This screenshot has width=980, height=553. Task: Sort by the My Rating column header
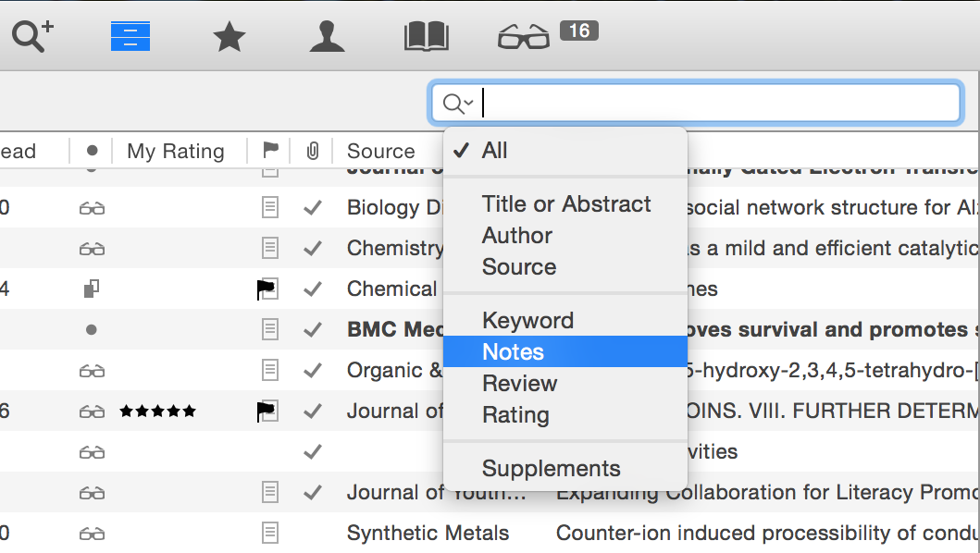(176, 152)
